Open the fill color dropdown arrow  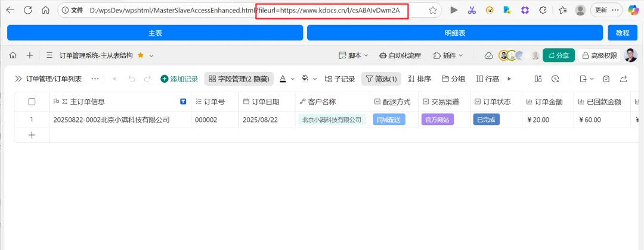coord(315,79)
